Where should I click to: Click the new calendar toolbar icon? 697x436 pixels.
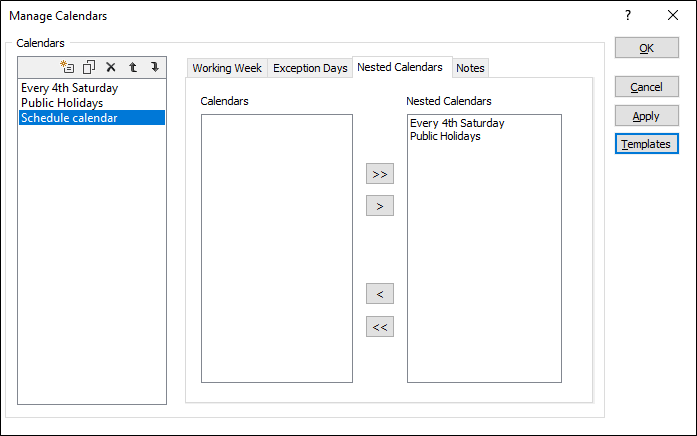tap(68, 67)
